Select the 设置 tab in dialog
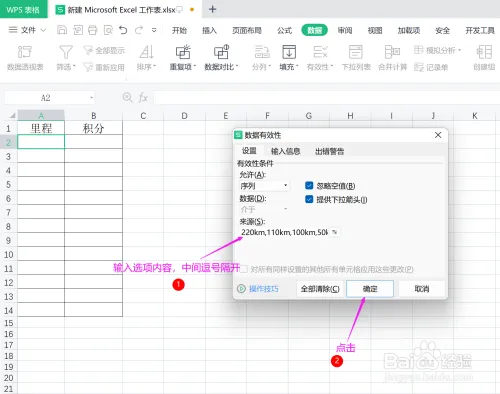This screenshot has width=500, height=394. [249, 151]
